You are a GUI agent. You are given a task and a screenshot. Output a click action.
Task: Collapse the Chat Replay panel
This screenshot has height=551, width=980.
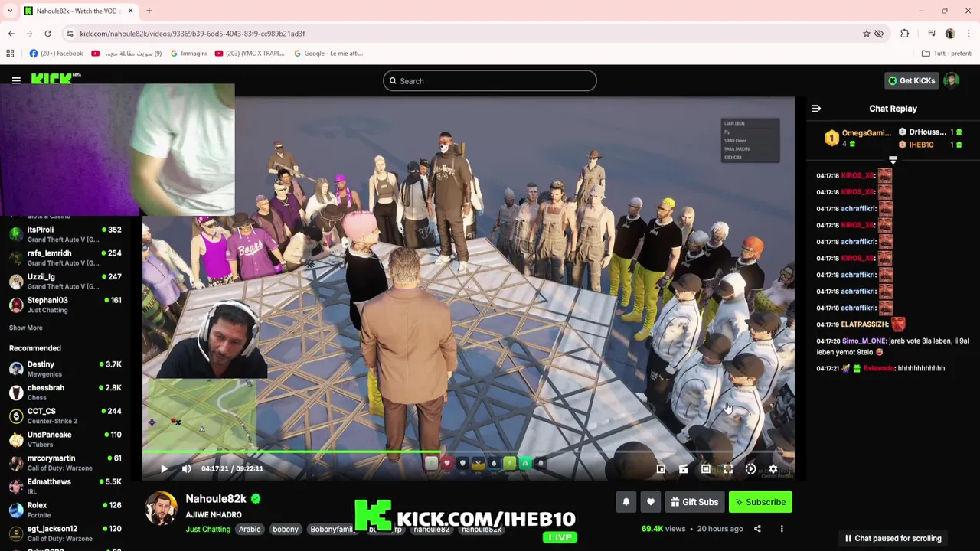click(x=816, y=109)
